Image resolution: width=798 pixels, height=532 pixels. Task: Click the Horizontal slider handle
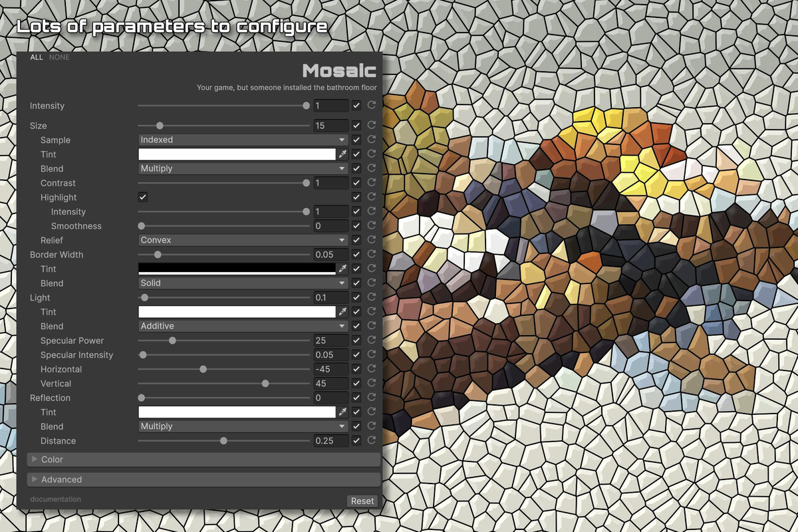click(x=203, y=369)
